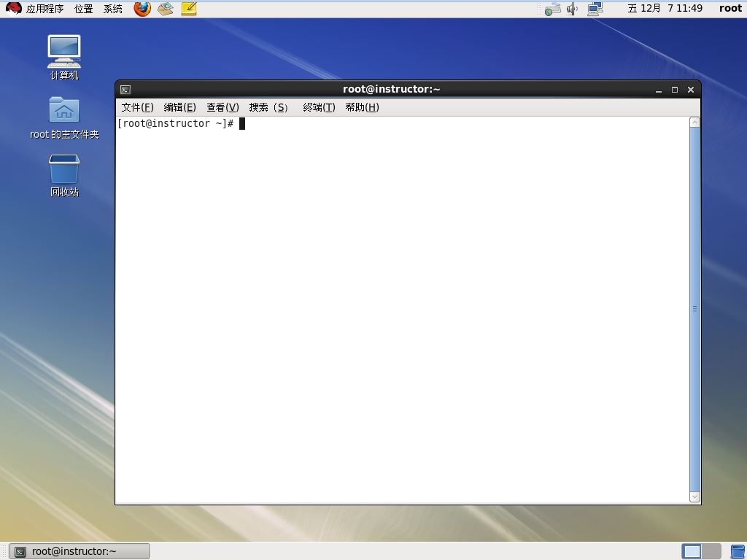Viewport: 747px width, 560px height.
Task: Click the terminal scrollbar up arrow
Action: 694,122
